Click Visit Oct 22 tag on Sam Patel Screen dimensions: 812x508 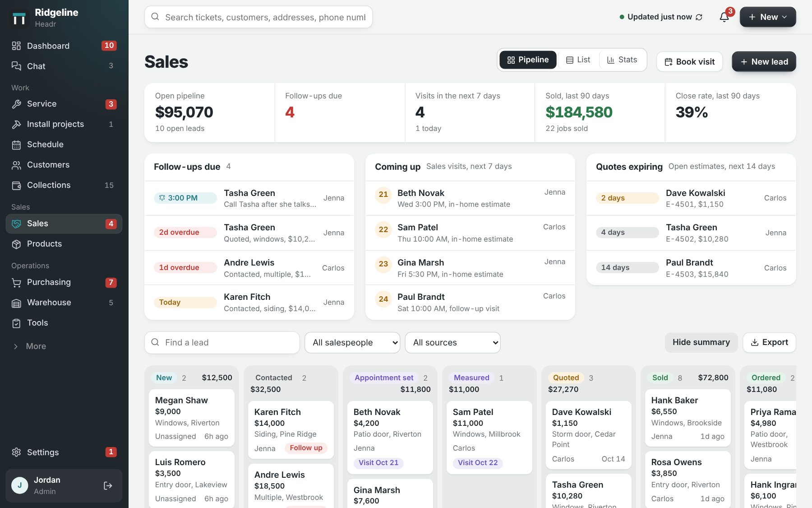pyautogui.click(x=478, y=463)
